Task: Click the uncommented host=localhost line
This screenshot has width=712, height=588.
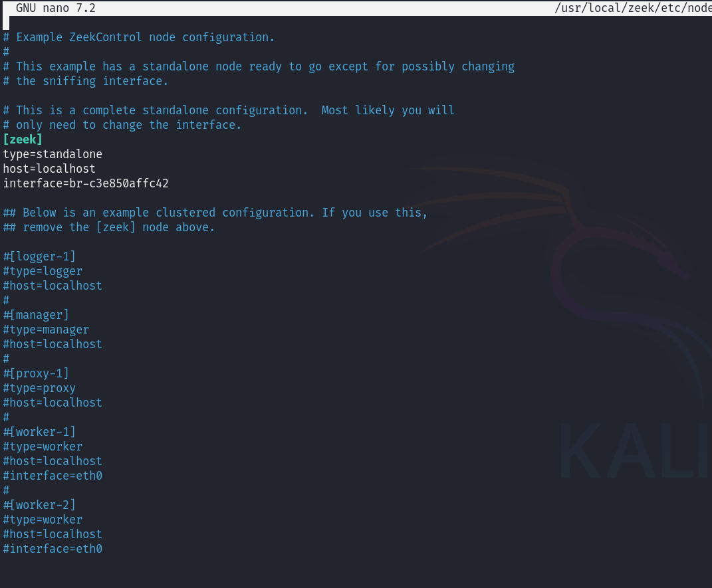Action: (49, 169)
